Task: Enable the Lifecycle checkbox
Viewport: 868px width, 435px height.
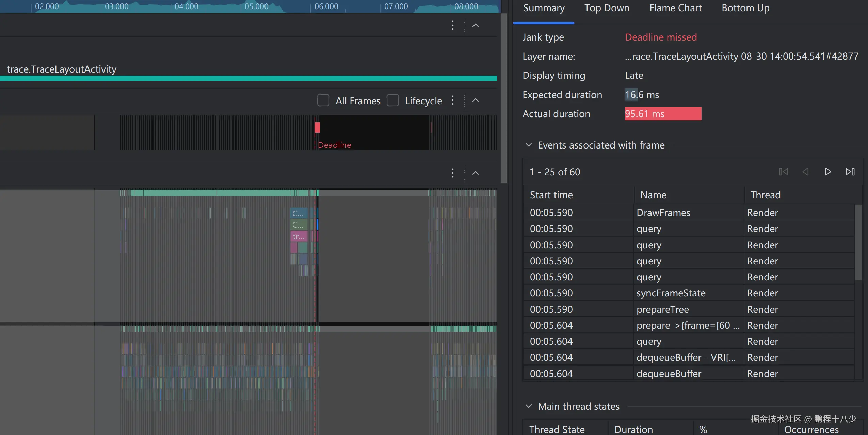Action: click(x=393, y=100)
